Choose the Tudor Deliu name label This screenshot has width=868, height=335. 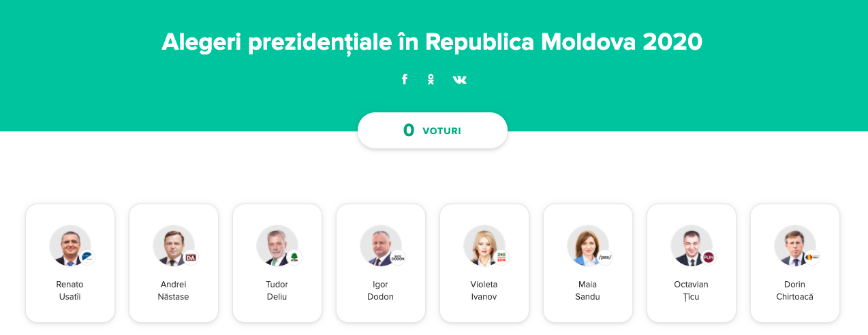(277, 291)
